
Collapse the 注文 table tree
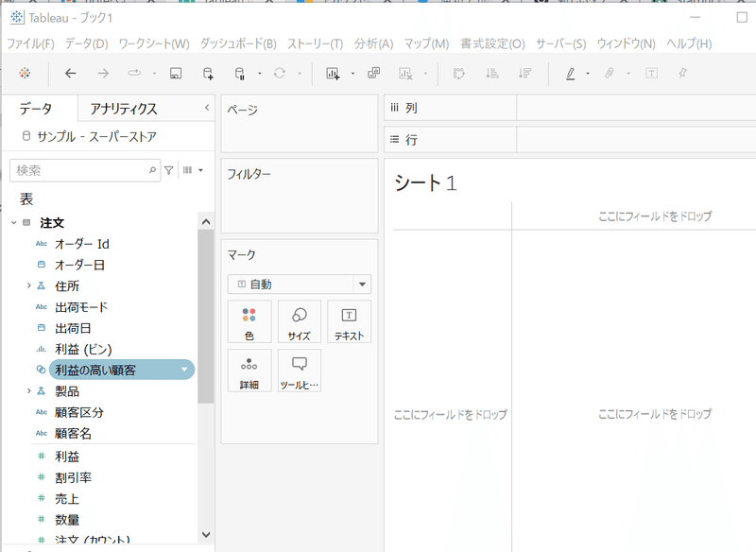point(14,223)
